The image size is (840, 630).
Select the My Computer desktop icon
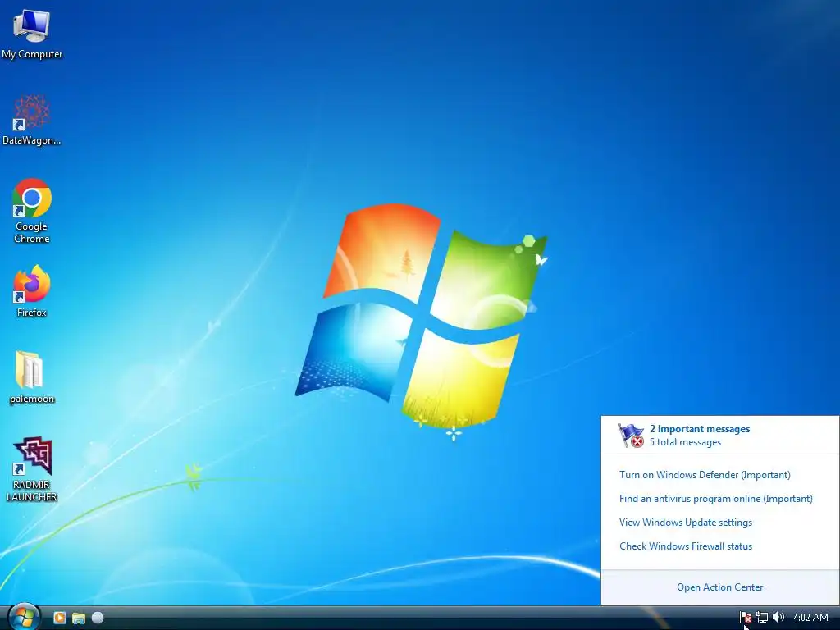pos(32,33)
